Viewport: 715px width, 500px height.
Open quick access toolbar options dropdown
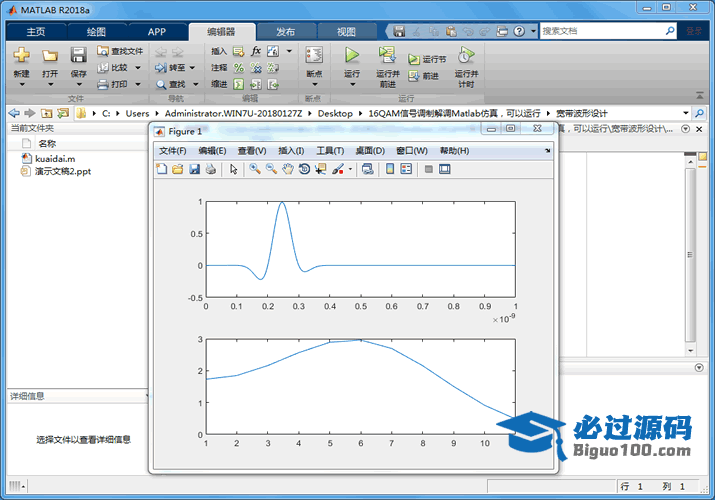(533, 31)
